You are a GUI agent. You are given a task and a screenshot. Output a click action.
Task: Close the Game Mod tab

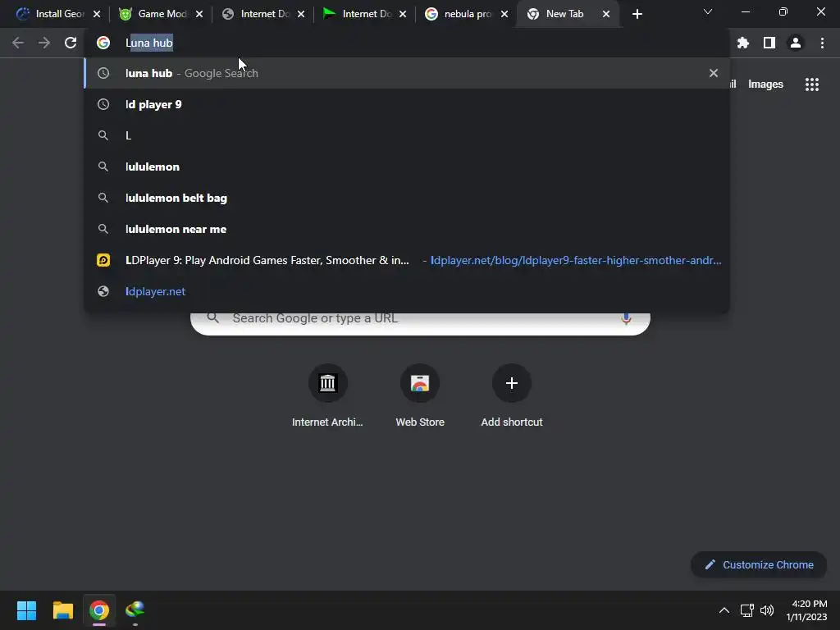click(199, 14)
